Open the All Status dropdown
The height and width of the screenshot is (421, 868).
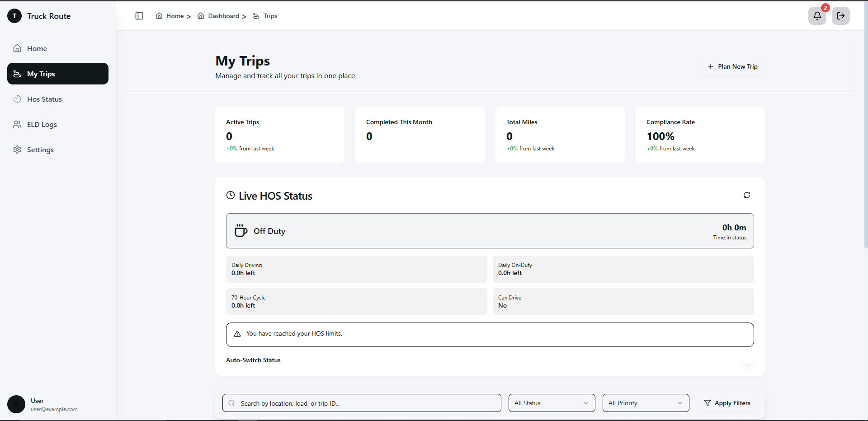552,403
